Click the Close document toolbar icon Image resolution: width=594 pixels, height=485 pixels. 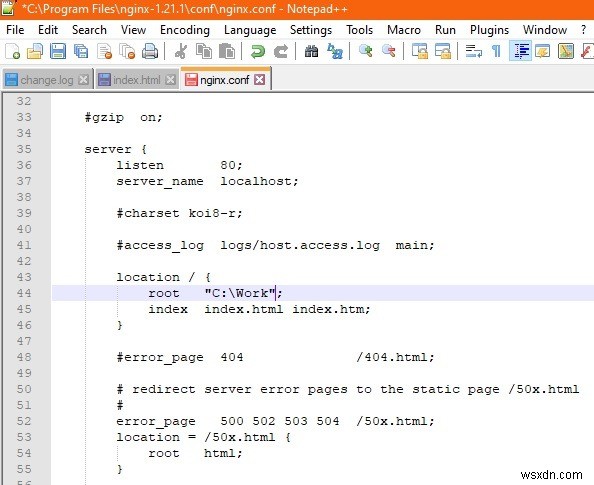coord(105,51)
